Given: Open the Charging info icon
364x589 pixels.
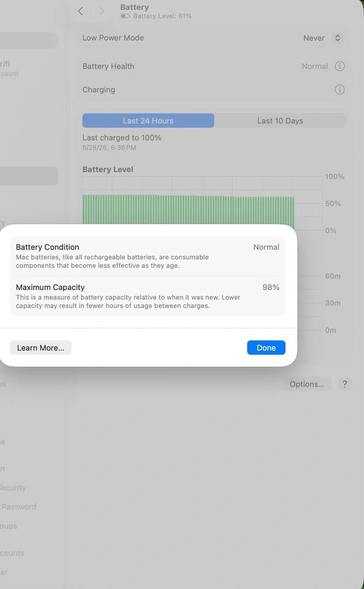Looking at the screenshot, I should (x=339, y=90).
